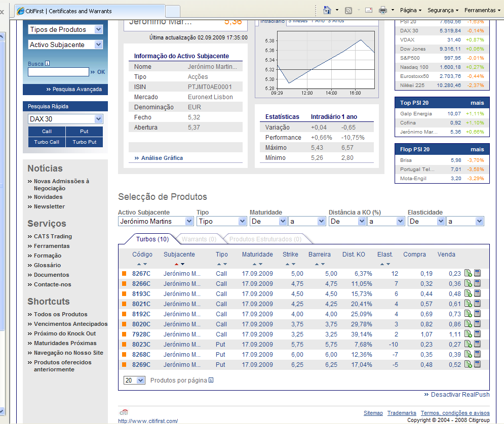This screenshot has width=504, height=424.
Task: Switch to CitiFirst browser tab
Action: [90, 11]
